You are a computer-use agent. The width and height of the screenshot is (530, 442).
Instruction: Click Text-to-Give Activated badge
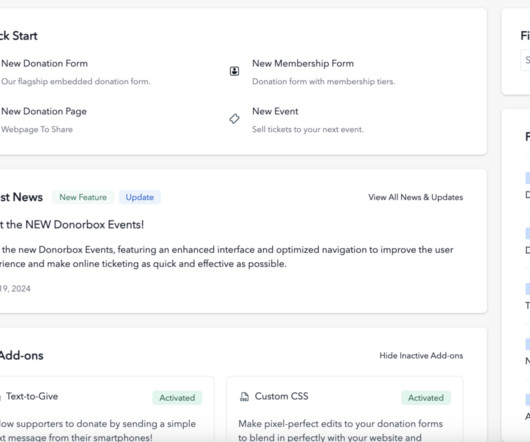coord(177,398)
